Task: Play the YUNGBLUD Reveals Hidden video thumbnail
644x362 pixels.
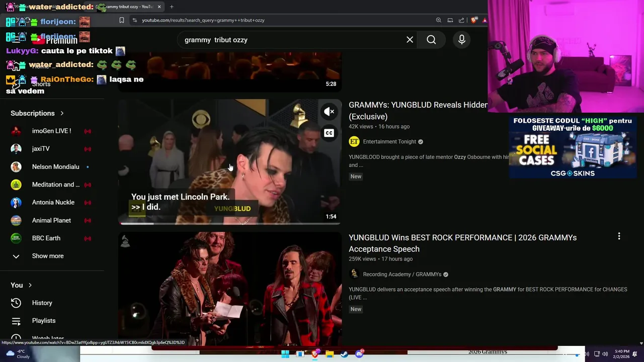Action: pyautogui.click(x=230, y=162)
